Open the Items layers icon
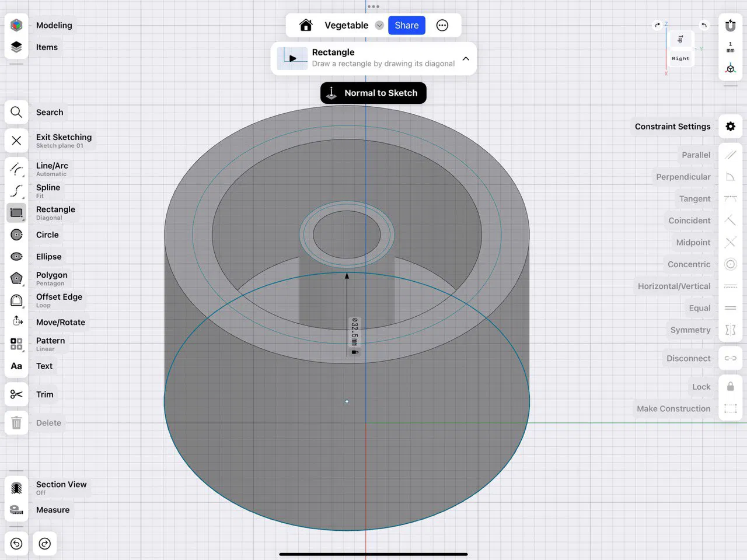Image resolution: width=747 pixels, height=560 pixels. coord(16,47)
